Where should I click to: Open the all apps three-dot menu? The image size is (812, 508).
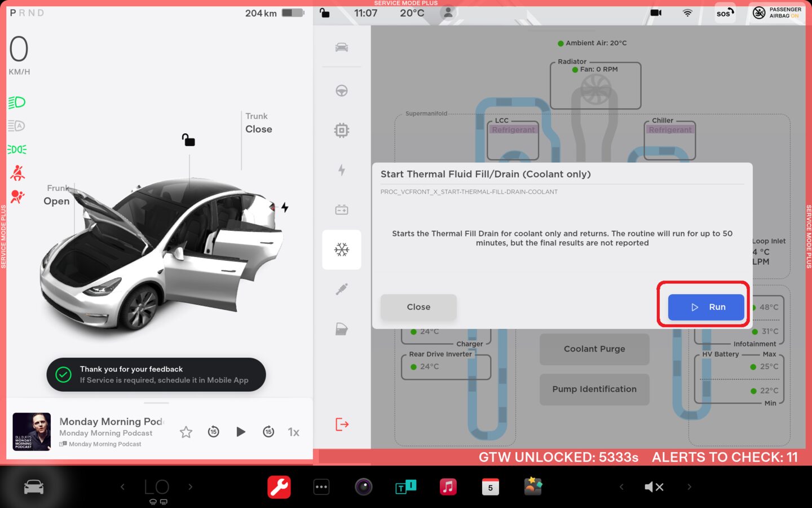click(321, 487)
